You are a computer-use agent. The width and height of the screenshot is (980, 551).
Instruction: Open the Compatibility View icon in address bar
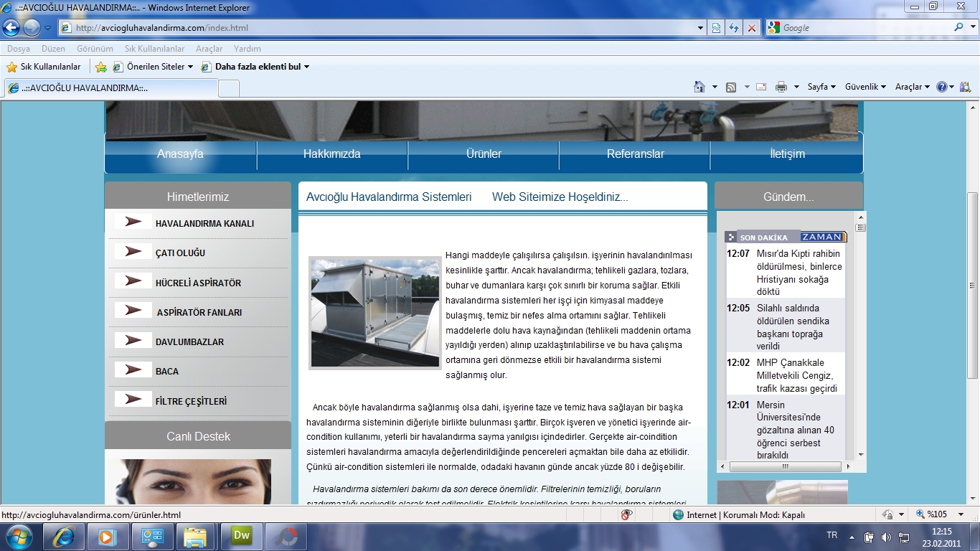tap(716, 28)
